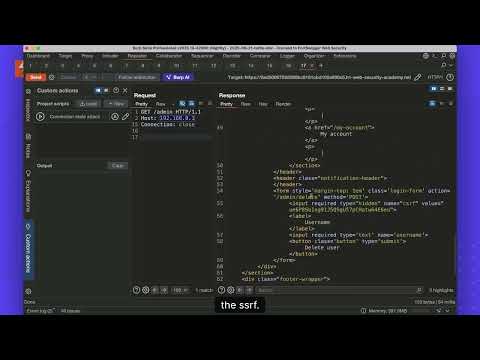The height and width of the screenshot is (360, 480).
Task: Clear the Output pane
Action: (118, 166)
